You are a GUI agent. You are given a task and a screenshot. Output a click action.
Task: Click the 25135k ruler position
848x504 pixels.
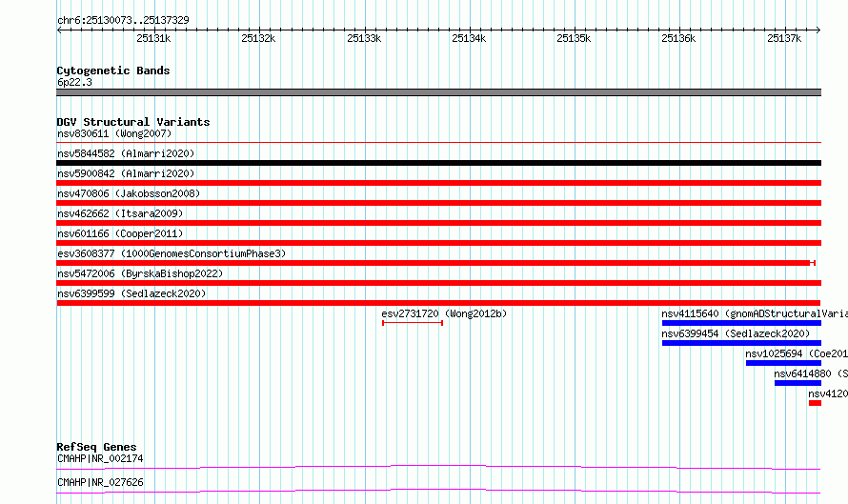coord(574,38)
